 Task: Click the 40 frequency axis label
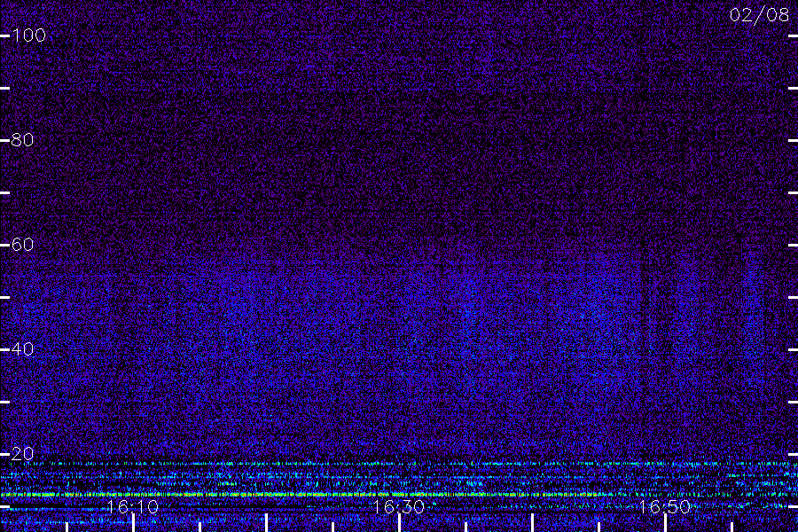[22, 349]
